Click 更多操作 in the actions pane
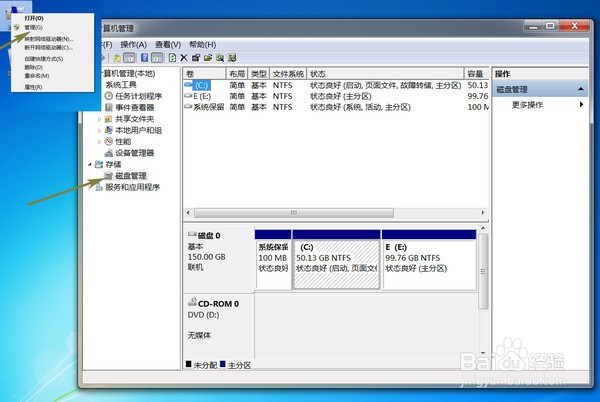The height and width of the screenshot is (402, 600). point(527,104)
